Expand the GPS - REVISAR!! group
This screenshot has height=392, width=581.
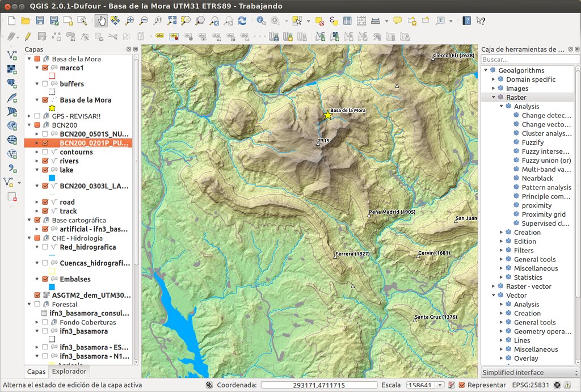pyautogui.click(x=30, y=116)
